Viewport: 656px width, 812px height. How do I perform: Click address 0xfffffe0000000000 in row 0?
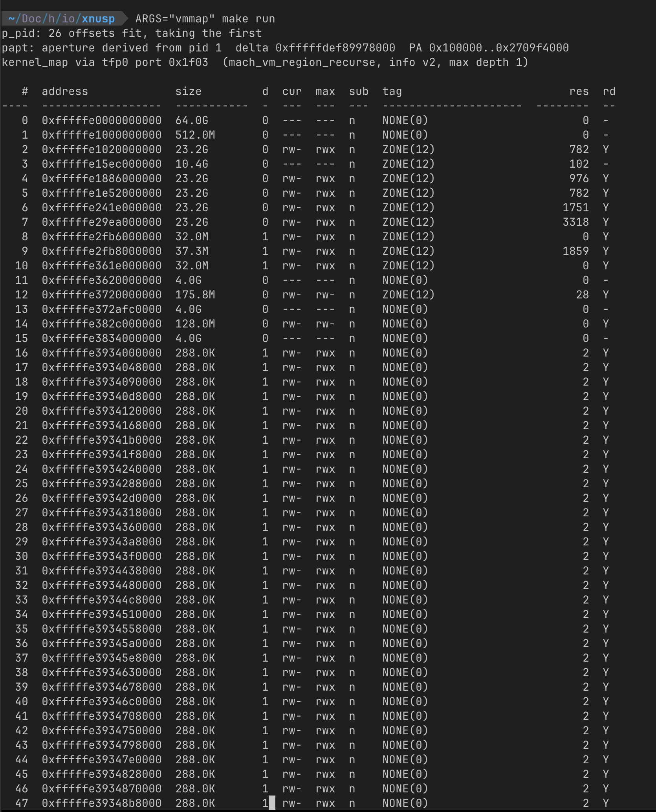tap(102, 120)
